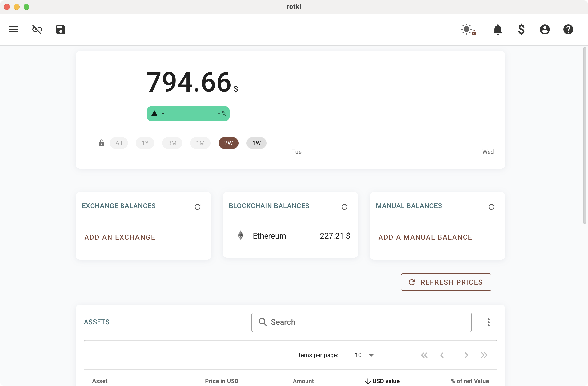Open the hamburger navigation menu
Viewport: 588px width, 386px height.
click(x=14, y=29)
